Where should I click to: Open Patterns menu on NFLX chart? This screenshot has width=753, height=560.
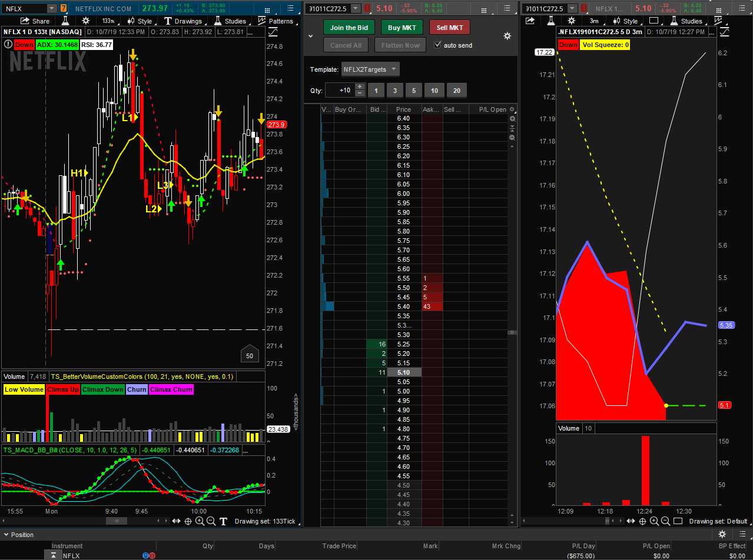(276, 21)
